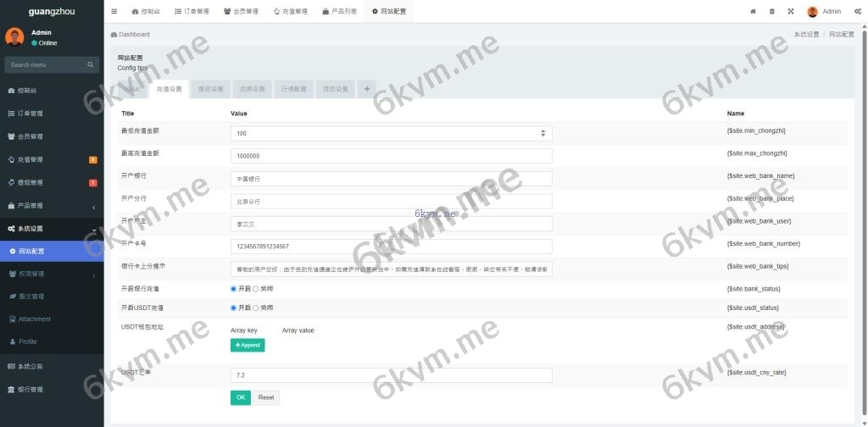The image size is (868, 427).
Task: Click the {$site.min_chongzhi} name text
Action: click(756, 130)
